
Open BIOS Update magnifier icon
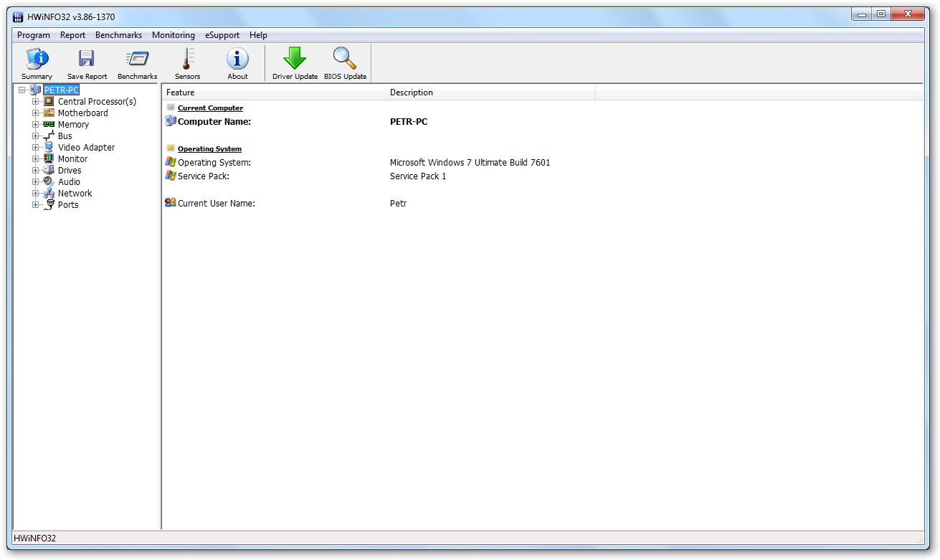click(345, 59)
